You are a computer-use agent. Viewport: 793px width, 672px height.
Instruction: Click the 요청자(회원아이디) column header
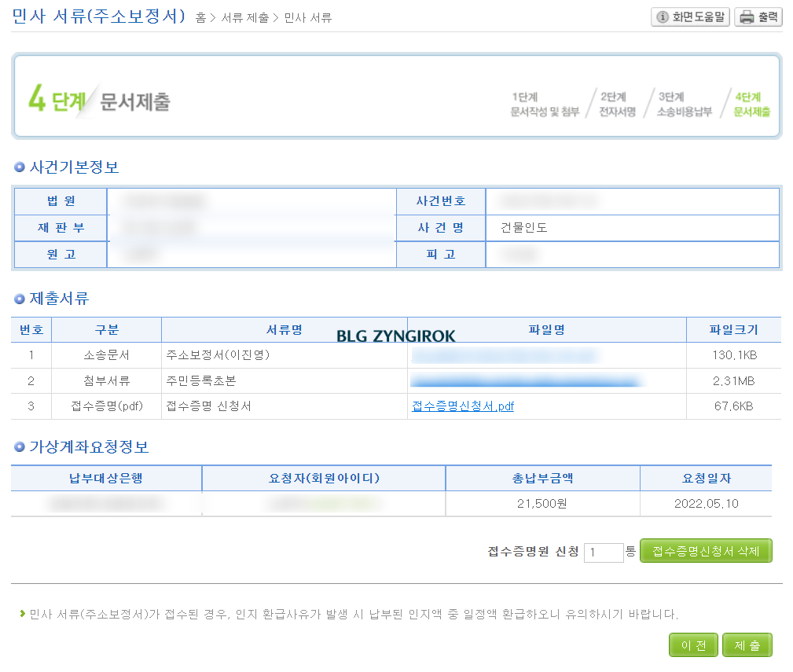[324, 479]
